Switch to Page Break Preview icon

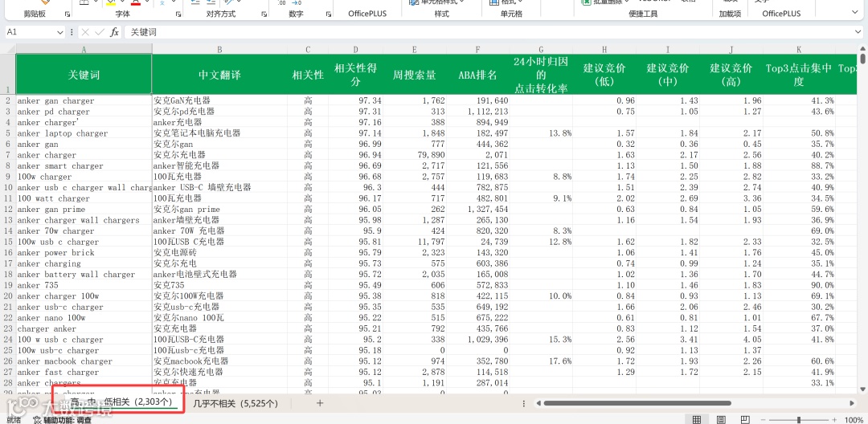(x=746, y=419)
